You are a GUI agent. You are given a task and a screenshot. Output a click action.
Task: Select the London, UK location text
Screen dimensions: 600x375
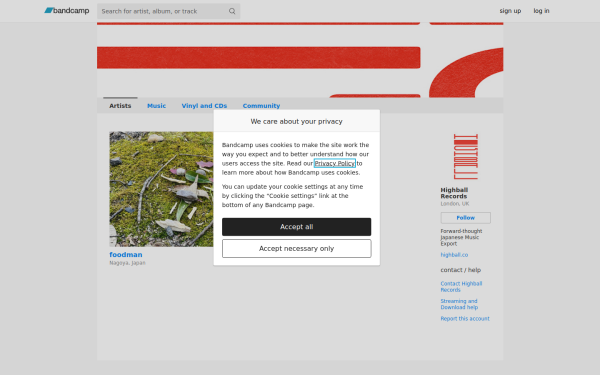coord(455,204)
